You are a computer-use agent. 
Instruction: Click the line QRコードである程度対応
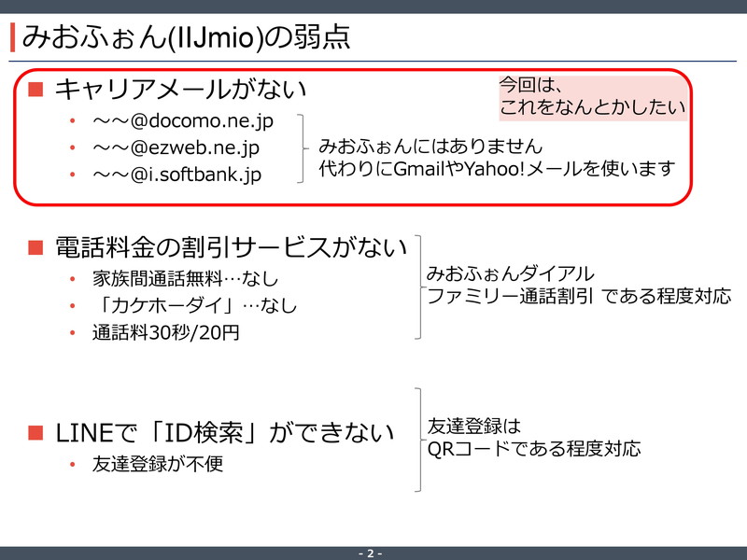coord(533,449)
